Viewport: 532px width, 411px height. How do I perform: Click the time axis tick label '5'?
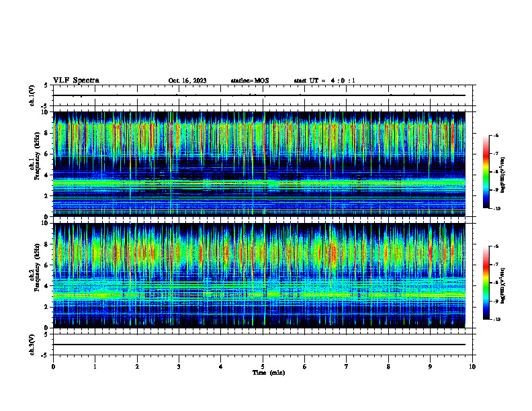(263, 367)
